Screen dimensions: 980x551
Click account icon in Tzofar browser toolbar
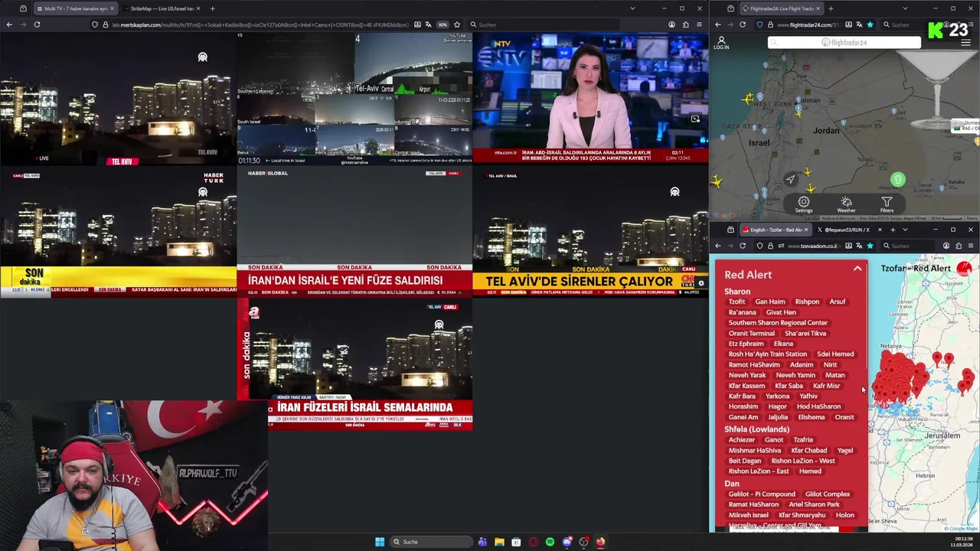[946, 246]
